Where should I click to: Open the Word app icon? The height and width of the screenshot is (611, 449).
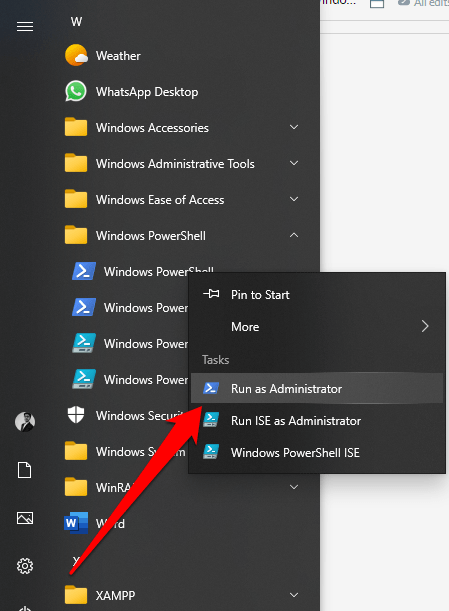tap(76, 523)
